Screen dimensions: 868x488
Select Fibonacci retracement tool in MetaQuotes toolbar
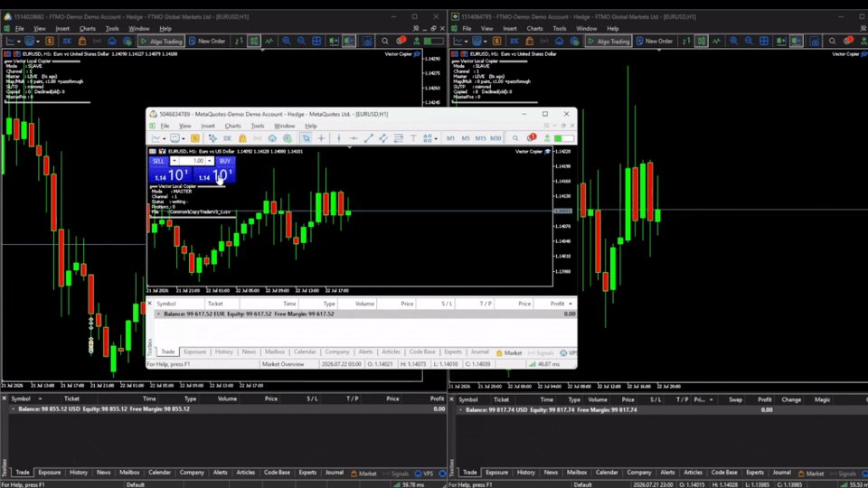[x=398, y=138]
